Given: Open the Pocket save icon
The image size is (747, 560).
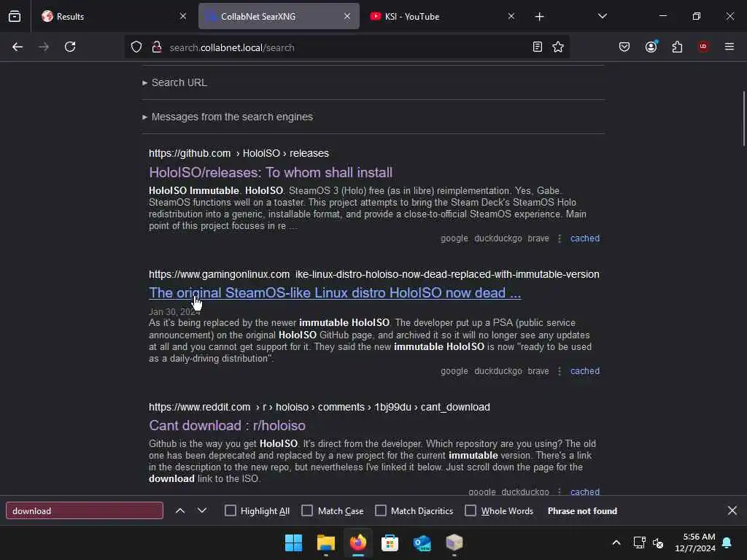Looking at the screenshot, I should pyautogui.click(x=624, y=47).
